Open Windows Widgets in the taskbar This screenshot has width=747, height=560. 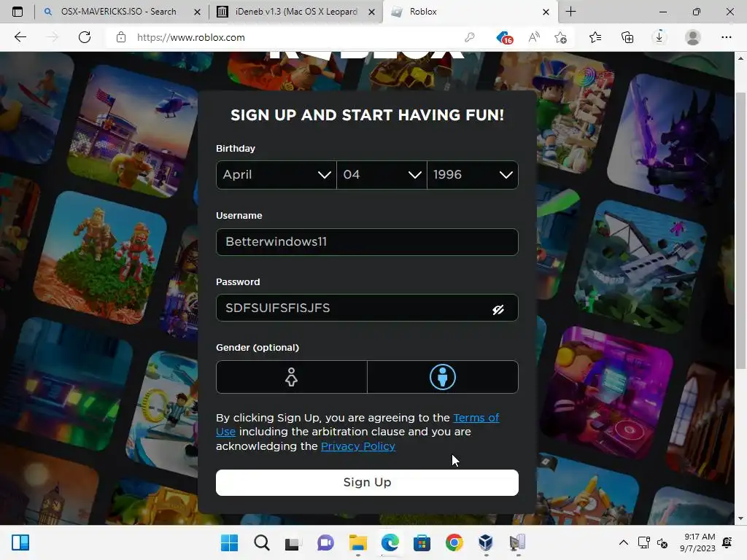[x=20, y=542]
